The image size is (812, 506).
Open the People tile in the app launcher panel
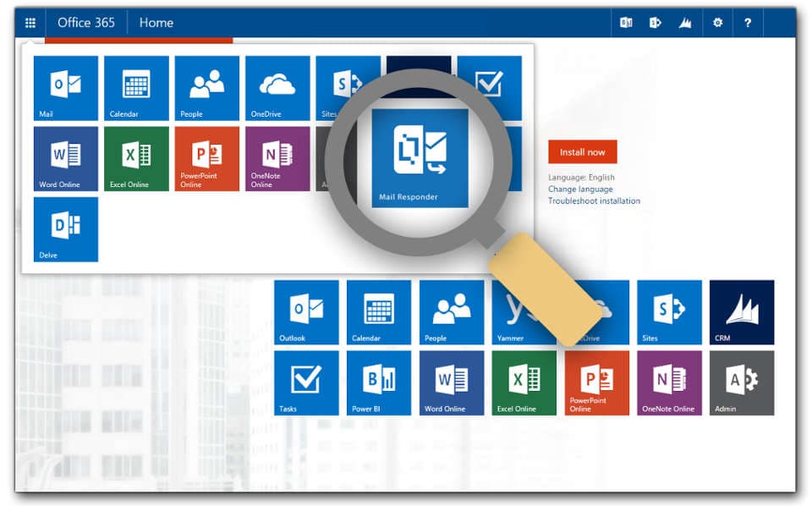point(207,88)
